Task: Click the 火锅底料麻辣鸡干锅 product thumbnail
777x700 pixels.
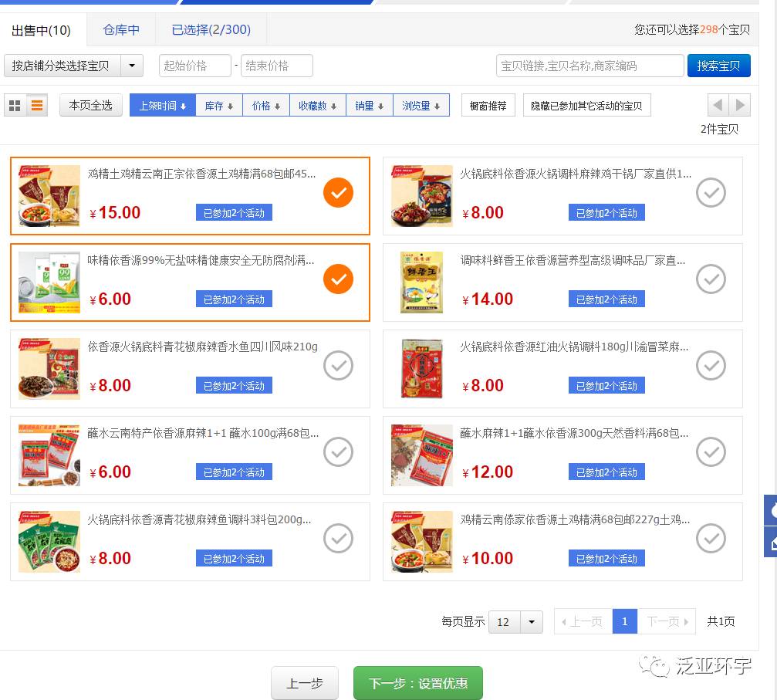Action: pos(422,196)
